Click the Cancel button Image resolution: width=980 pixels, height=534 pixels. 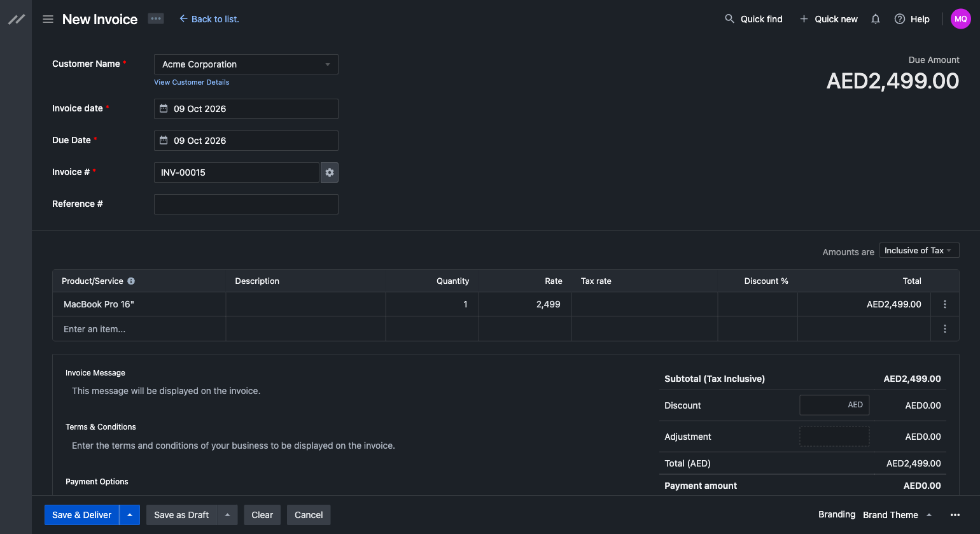[309, 515]
